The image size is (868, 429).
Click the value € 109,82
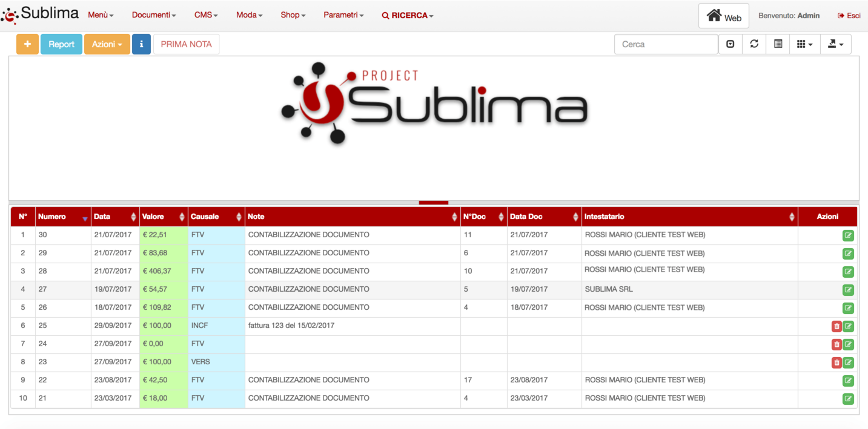[157, 307]
